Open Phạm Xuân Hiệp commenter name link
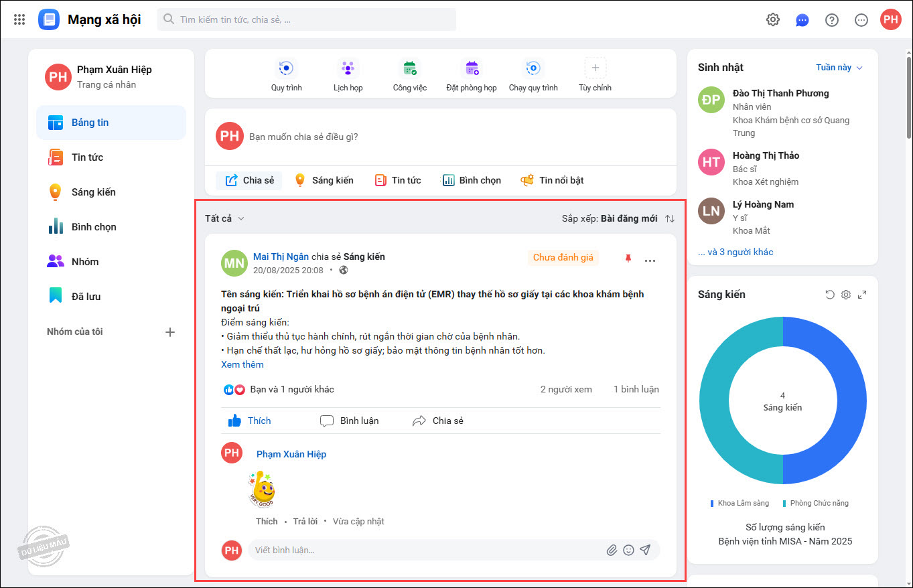The height and width of the screenshot is (588, 913). click(x=291, y=454)
